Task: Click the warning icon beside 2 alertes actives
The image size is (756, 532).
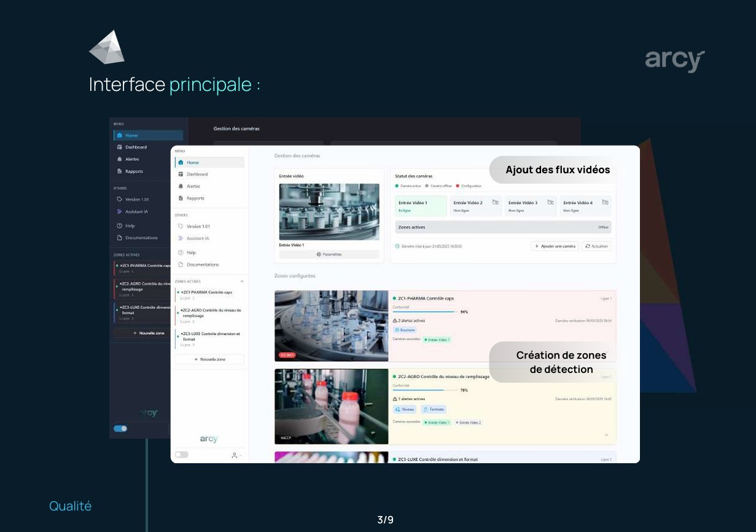Action: tap(395, 321)
